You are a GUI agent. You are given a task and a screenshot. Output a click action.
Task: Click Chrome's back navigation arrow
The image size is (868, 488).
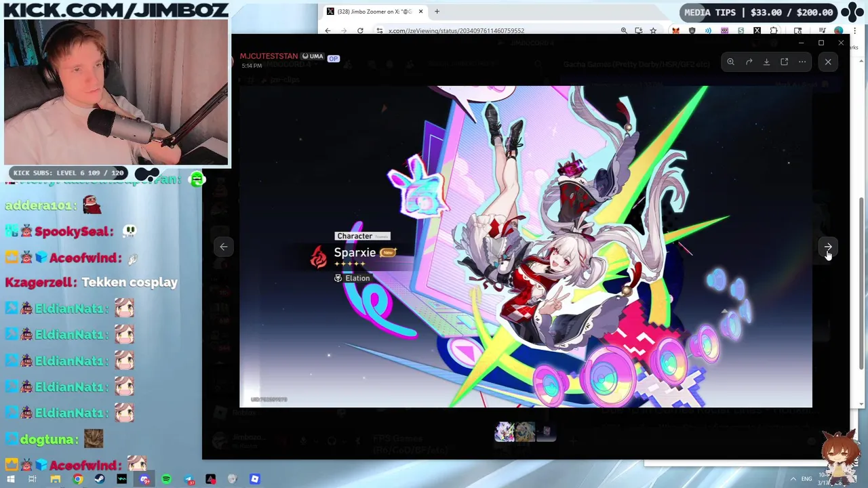pyautogui.click(x=328, y=30)
